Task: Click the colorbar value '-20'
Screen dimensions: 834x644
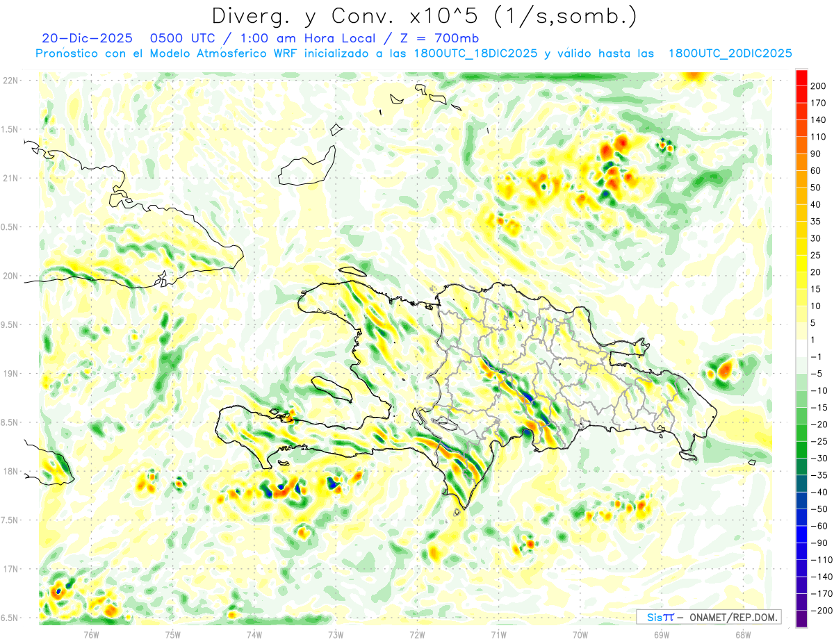Action: pos(820,424)
